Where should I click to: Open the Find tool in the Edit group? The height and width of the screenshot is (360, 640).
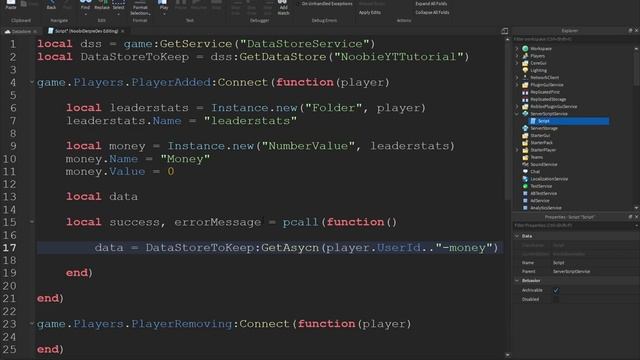pyautogui.click(x=85, y=6)
